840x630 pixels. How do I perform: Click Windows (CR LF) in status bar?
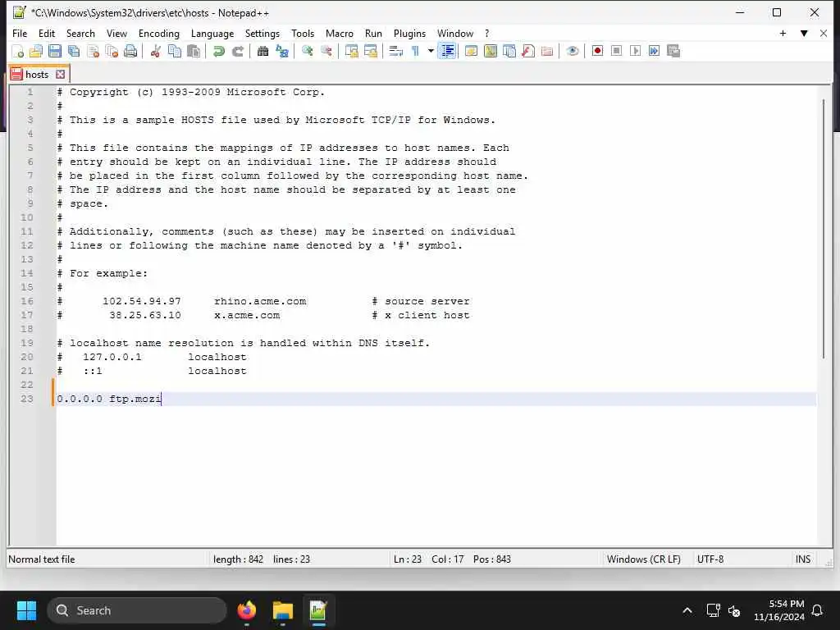[x=643, y=559]
